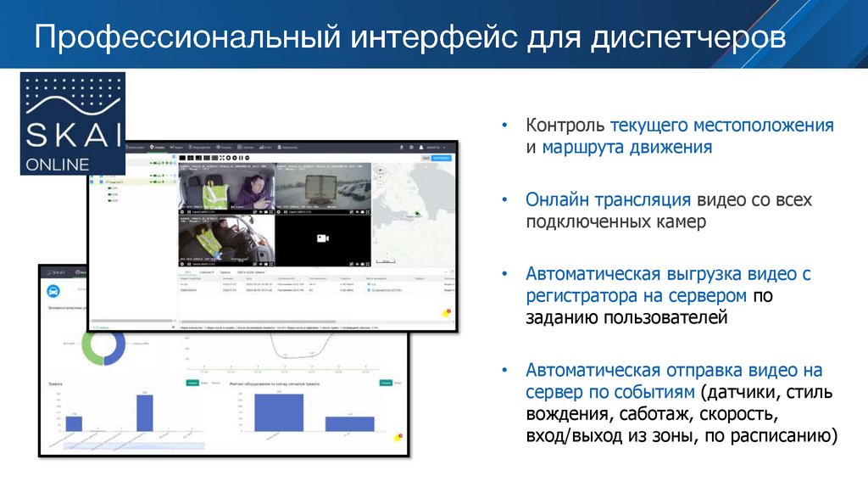Maximize the empty black video tile
868x487 pixels.
click(368, 264)
